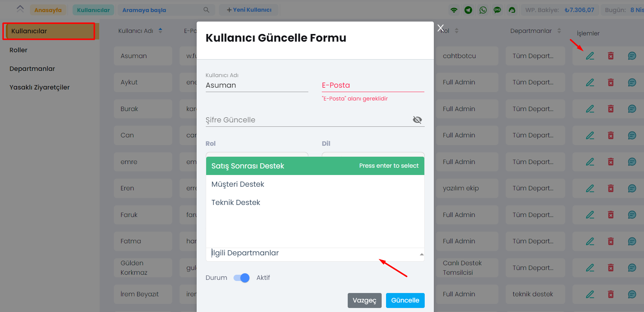Screen dimensions: 644x312
Task: Click the headset support icon
Action: coord(512,10)
